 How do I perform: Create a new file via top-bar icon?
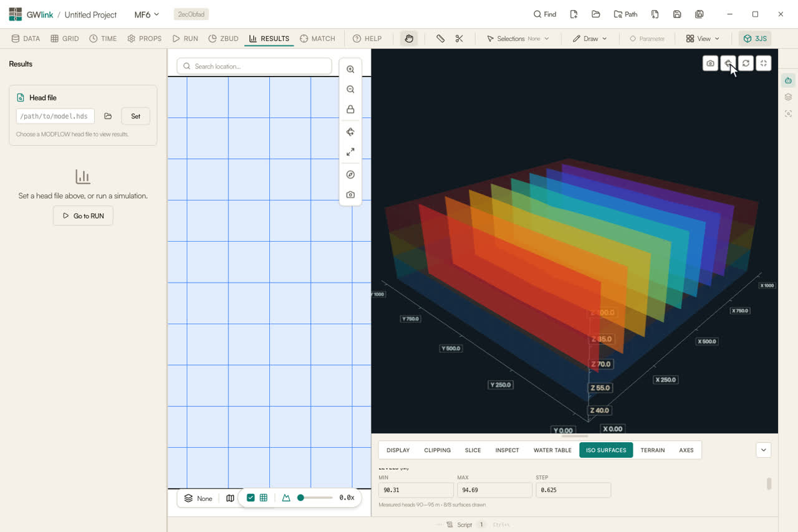click(574, 14)
